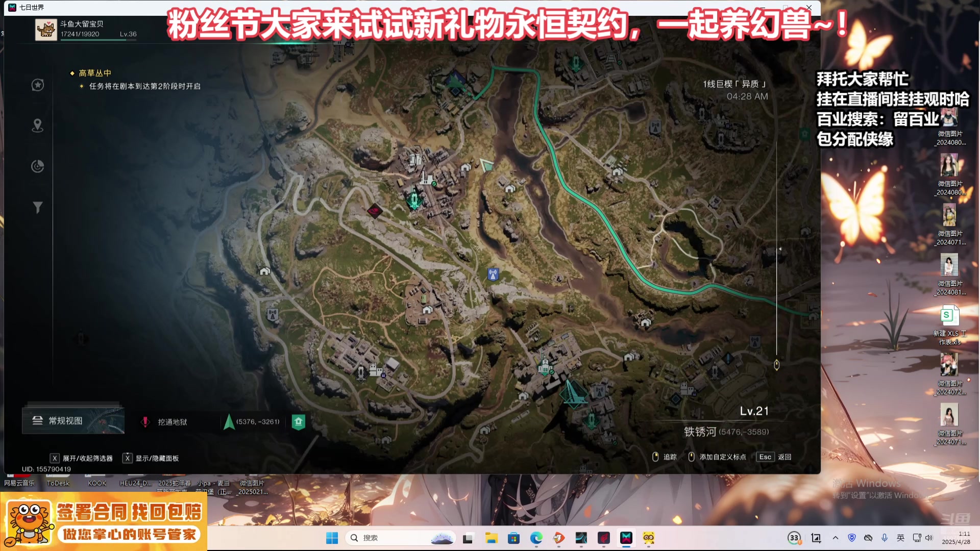The image size is (980, 551).
Task: Click the 高草丛中 quest title
Action: coord(95,73)
